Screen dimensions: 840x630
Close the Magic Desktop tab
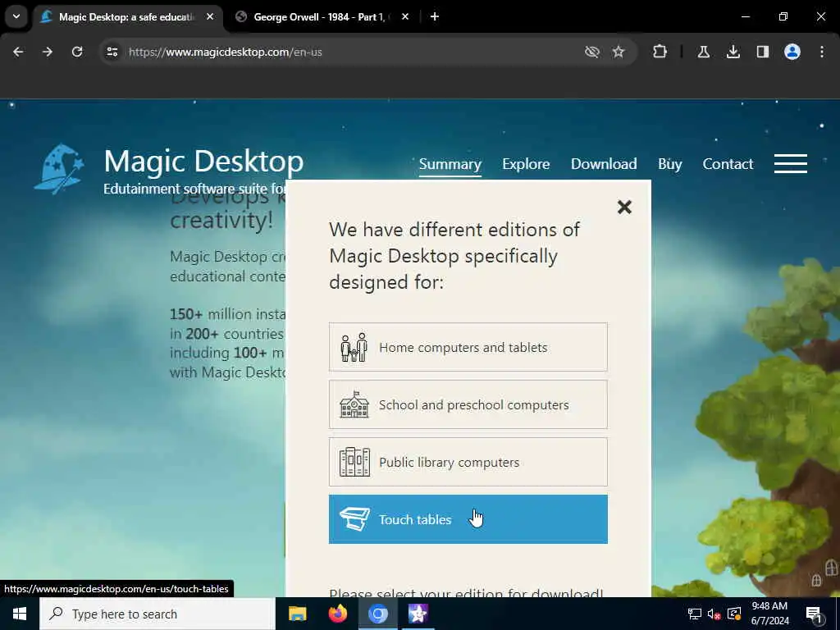click(x=210, y=16)
